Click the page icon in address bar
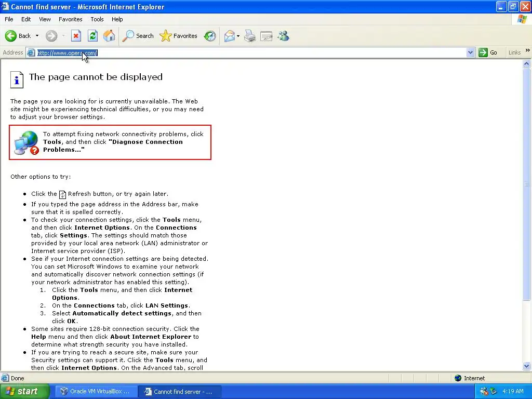532x399 pixels. point(31,52)
